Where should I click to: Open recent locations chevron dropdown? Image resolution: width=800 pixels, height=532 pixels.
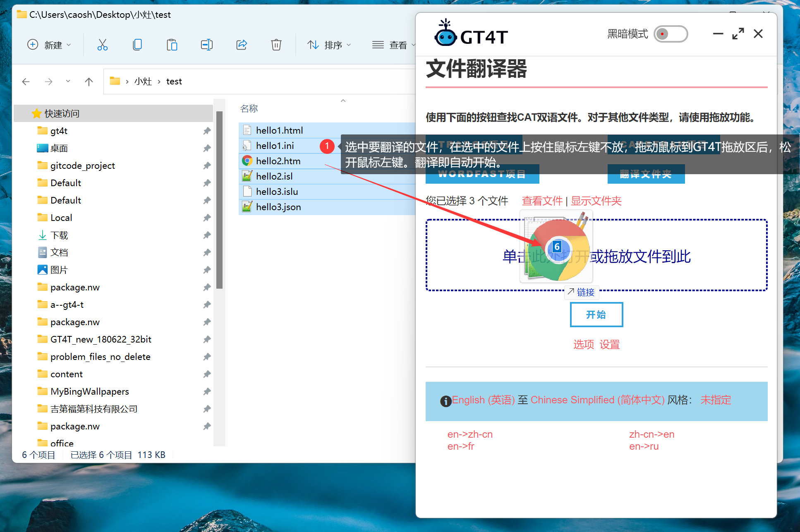(x=68, y=81)
